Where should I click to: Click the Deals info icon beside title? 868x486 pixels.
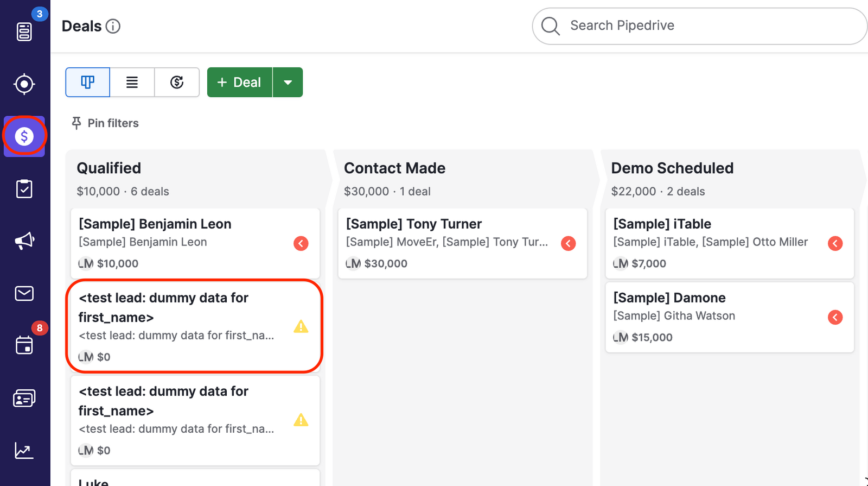[x=113, y=26]
